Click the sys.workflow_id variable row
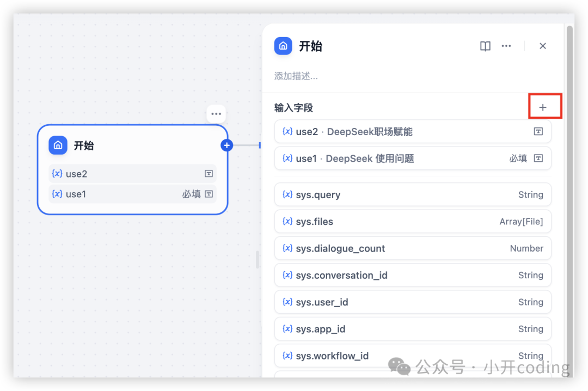This screenshot has height=391, width=588. pos(413,356)
